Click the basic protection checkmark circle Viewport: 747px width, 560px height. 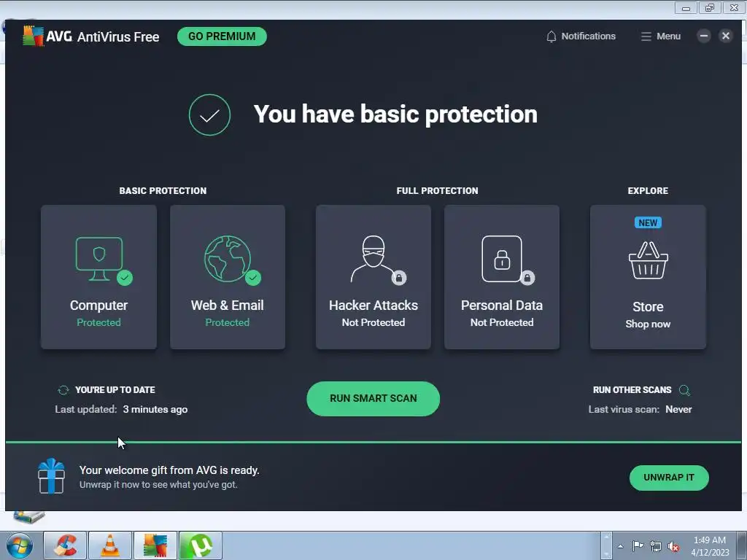point(209,114)
